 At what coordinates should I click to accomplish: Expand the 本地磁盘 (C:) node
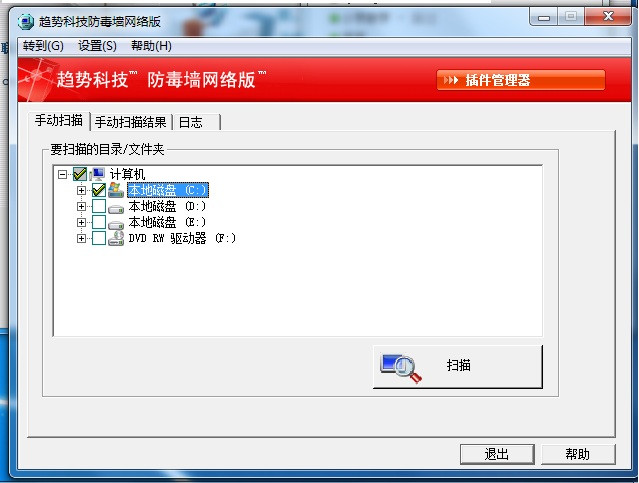82,190
